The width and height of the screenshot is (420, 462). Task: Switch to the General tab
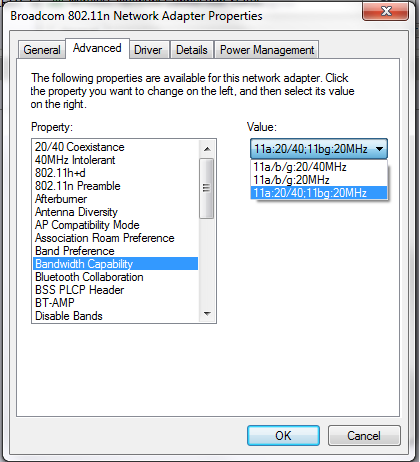(42, 50)
